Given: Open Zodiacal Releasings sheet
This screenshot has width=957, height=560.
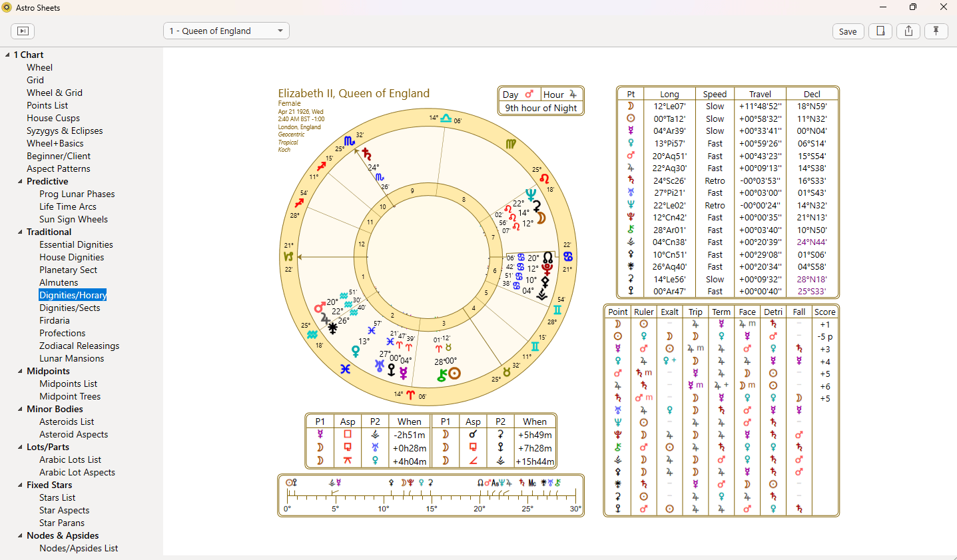Looking at the screenshot, I should (79, 346).
